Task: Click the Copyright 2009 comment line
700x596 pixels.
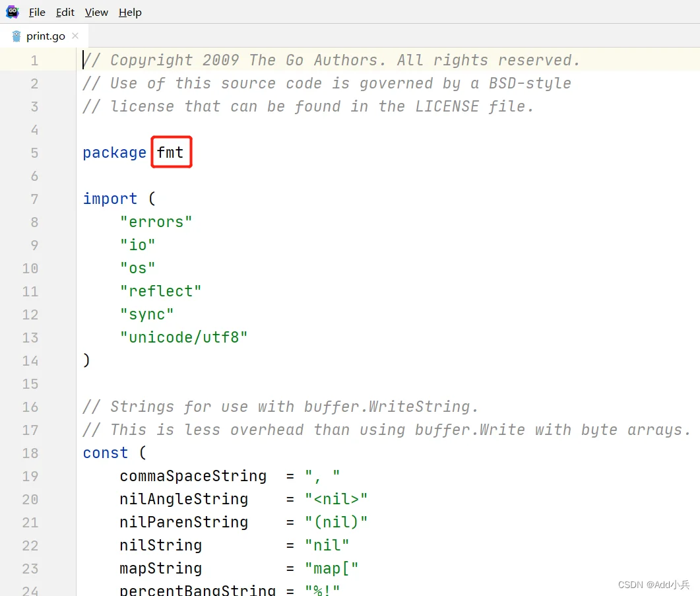Action: pos(332,60)
